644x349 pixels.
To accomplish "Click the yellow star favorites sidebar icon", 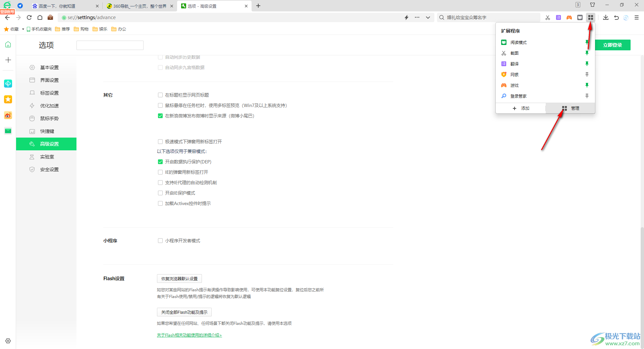I will click(8, 99).
